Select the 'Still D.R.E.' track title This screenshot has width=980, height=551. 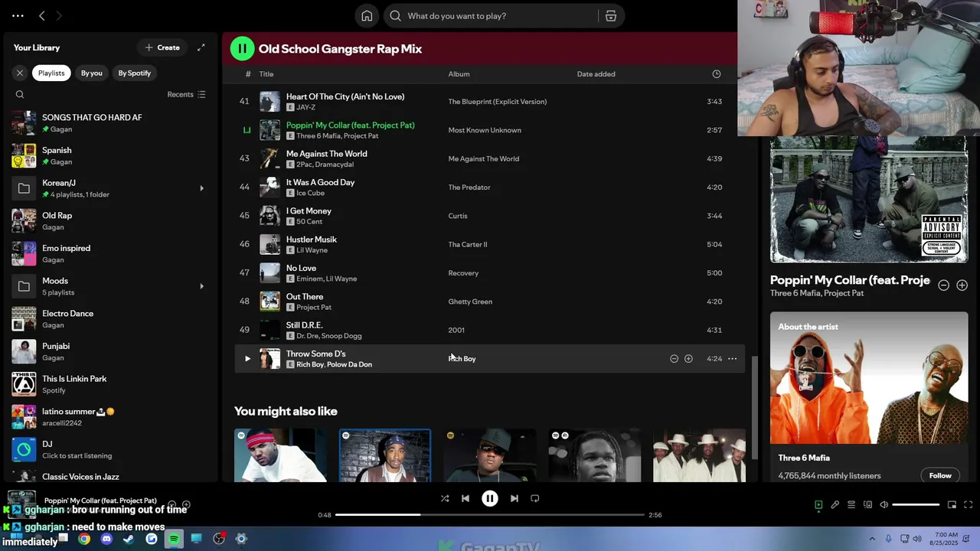point(304,325)
